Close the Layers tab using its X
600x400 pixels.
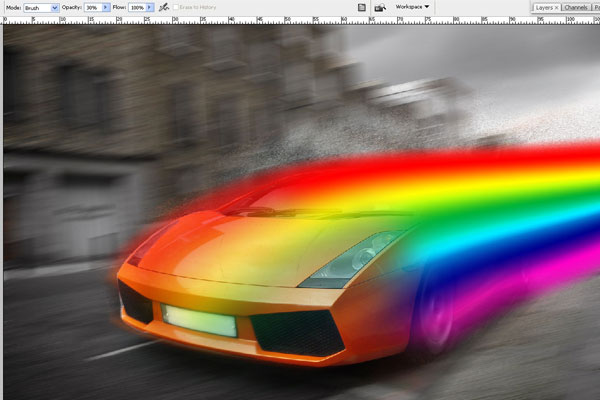(556, 8)
